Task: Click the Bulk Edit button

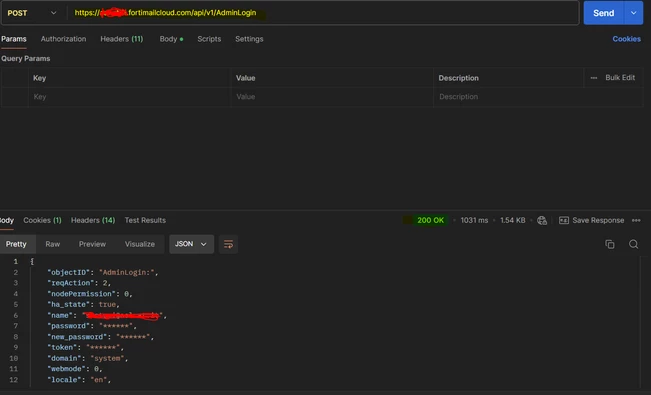Action: pos(620,78)
